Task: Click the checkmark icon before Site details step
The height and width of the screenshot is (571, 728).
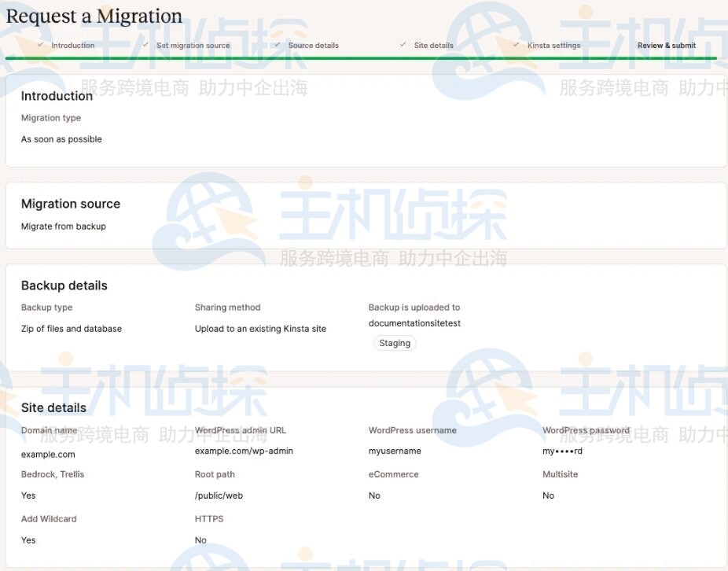Action: pos(403,45)
